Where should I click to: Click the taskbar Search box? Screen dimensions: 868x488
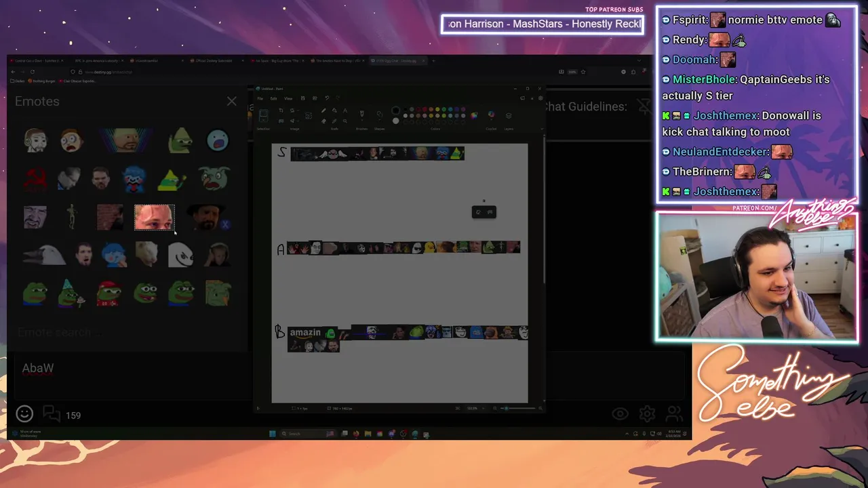coord(308,434)
